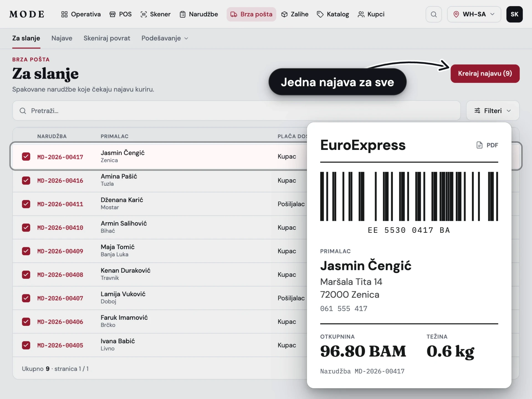Uncheck order MD-2026-00407 checkbox
Viewport: 532px width, 399px height.
coord(26,298)
